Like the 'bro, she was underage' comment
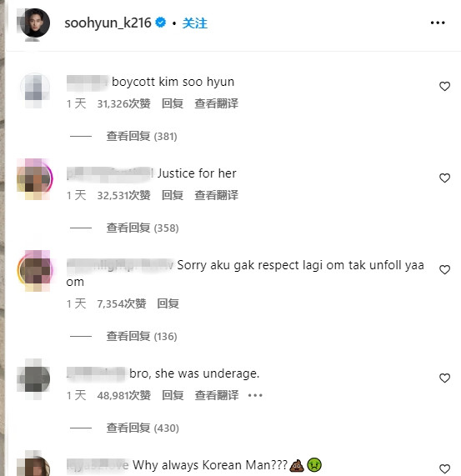The width and height of the screenshot is (461, 476). 444,378
